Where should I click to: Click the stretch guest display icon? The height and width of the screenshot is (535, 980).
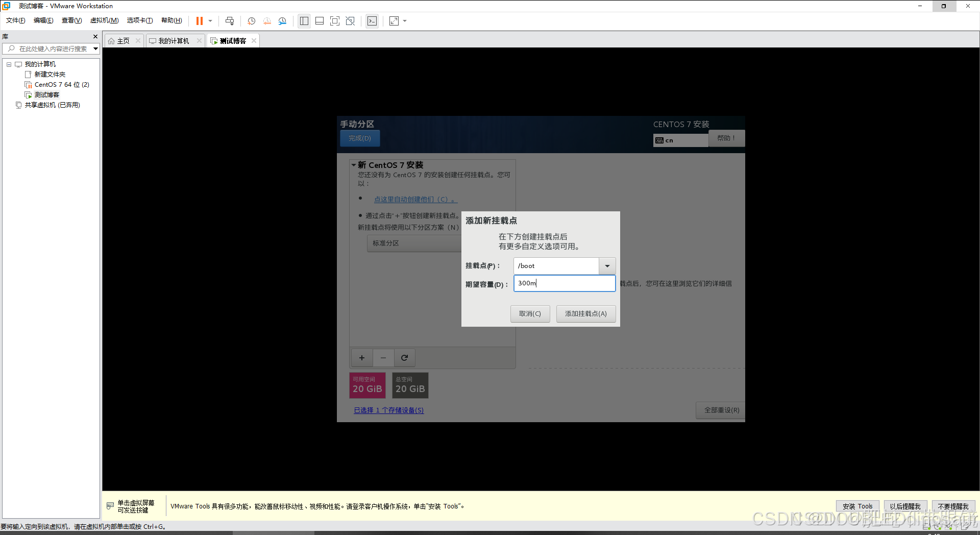(394, 21)
